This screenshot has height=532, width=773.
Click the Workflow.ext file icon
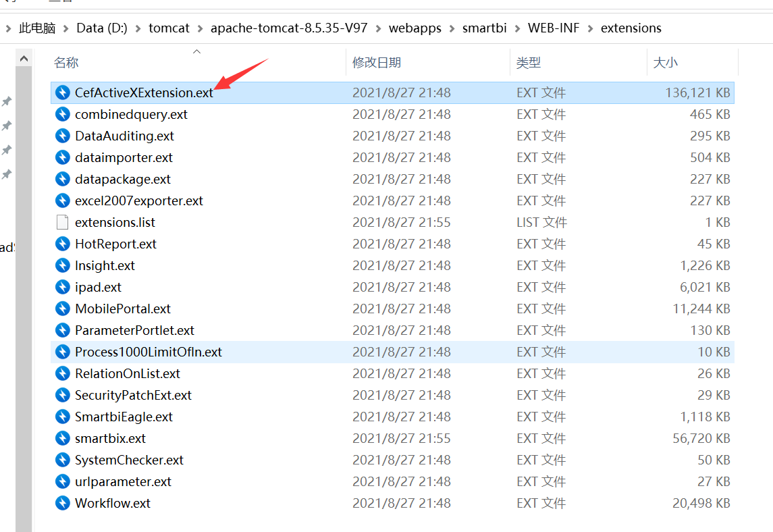tap(63, 504)
